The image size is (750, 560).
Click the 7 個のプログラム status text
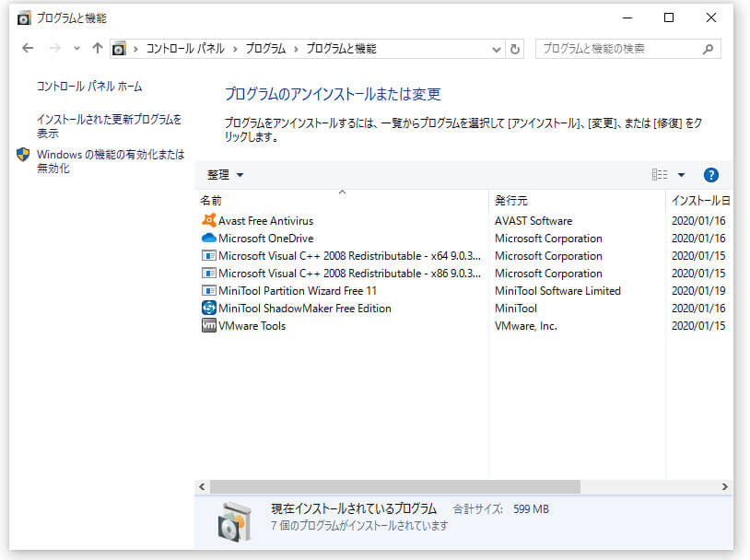point(359,526)
